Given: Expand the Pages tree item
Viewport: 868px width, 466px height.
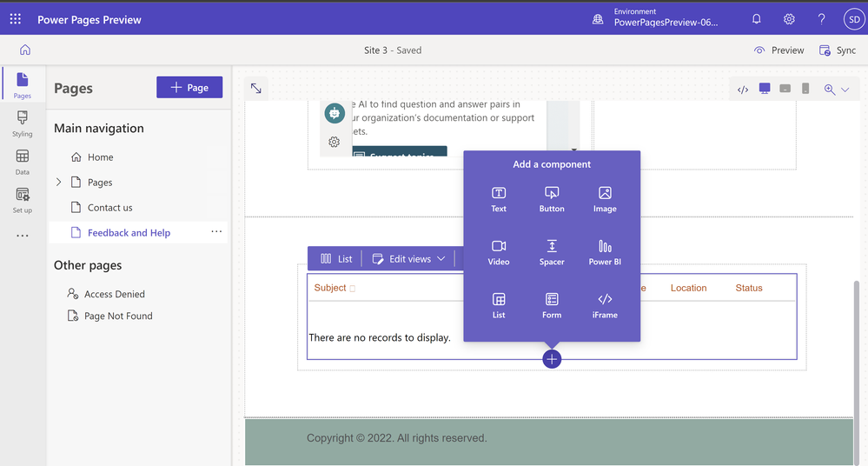Looking at the screenshot, I should point(59,182).
